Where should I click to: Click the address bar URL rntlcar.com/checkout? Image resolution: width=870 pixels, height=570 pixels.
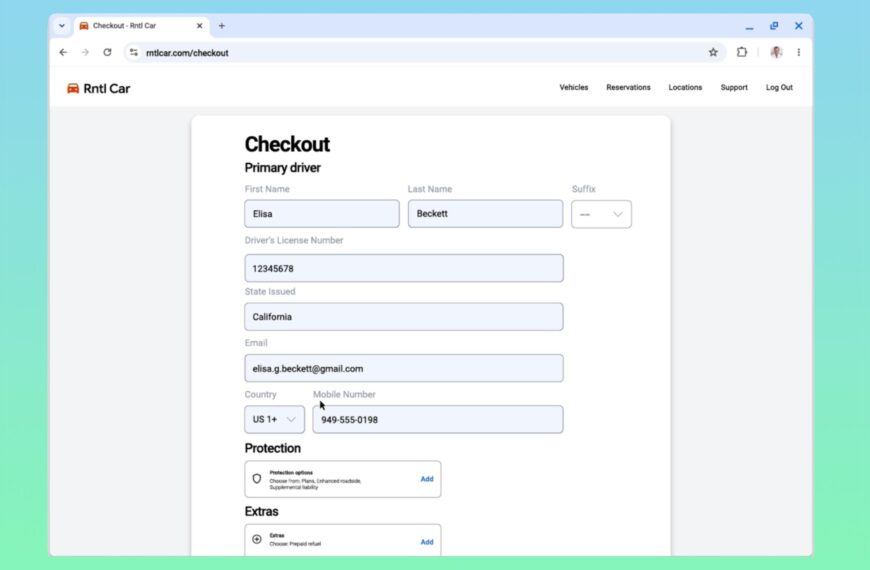pyautogui.click(x=187, y=53)
